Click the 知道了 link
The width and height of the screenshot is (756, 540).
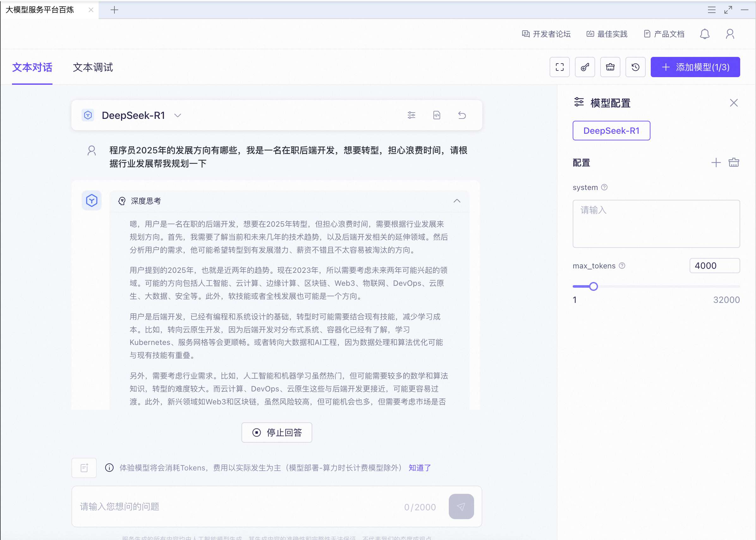(x=420, y=468)
